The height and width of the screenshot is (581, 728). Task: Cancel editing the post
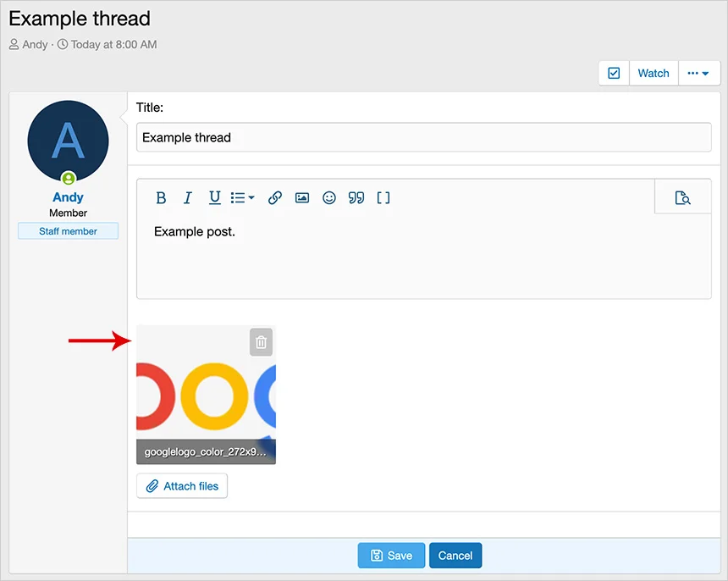click(455, 556)
